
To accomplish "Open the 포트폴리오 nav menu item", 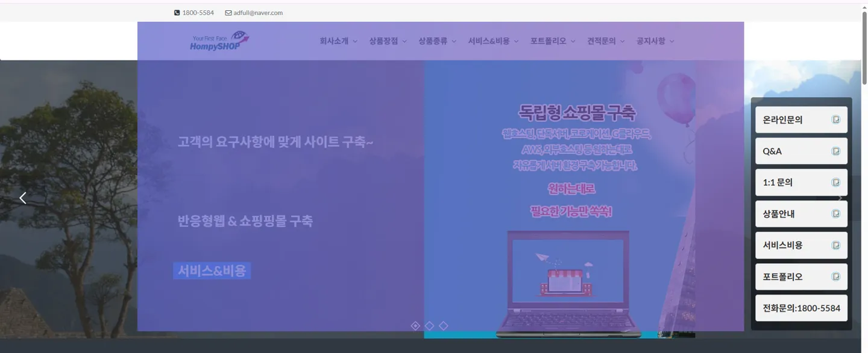I will pyautogui.click(x=549, y=41).
